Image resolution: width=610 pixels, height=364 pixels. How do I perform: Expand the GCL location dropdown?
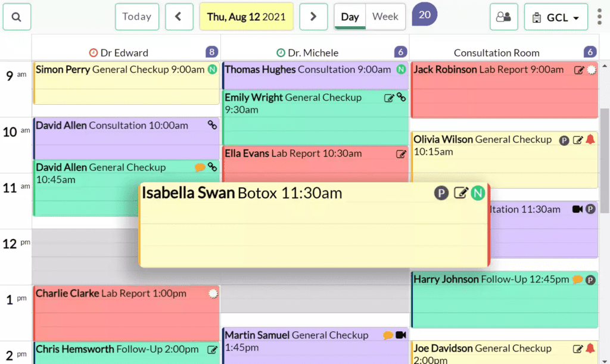556,17
